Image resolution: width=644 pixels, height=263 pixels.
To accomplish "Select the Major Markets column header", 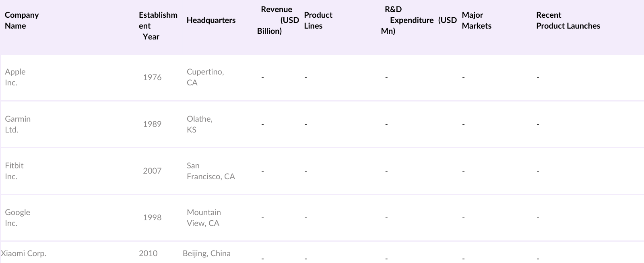I will click(x=477, y=21).
